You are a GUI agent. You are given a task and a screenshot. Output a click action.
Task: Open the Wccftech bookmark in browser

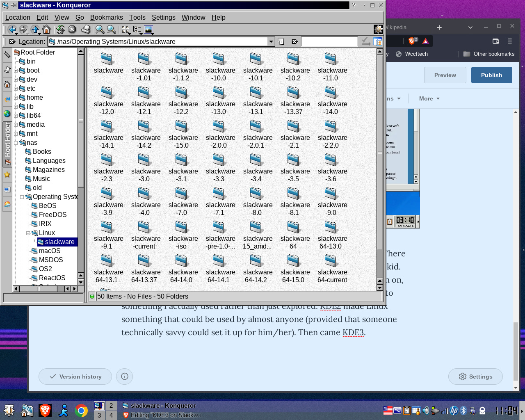pyautogui.click(x=412, y=54)
